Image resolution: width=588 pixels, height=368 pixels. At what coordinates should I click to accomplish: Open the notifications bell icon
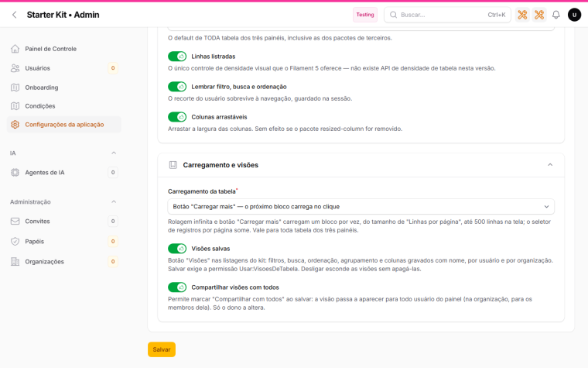pos(556,15)
